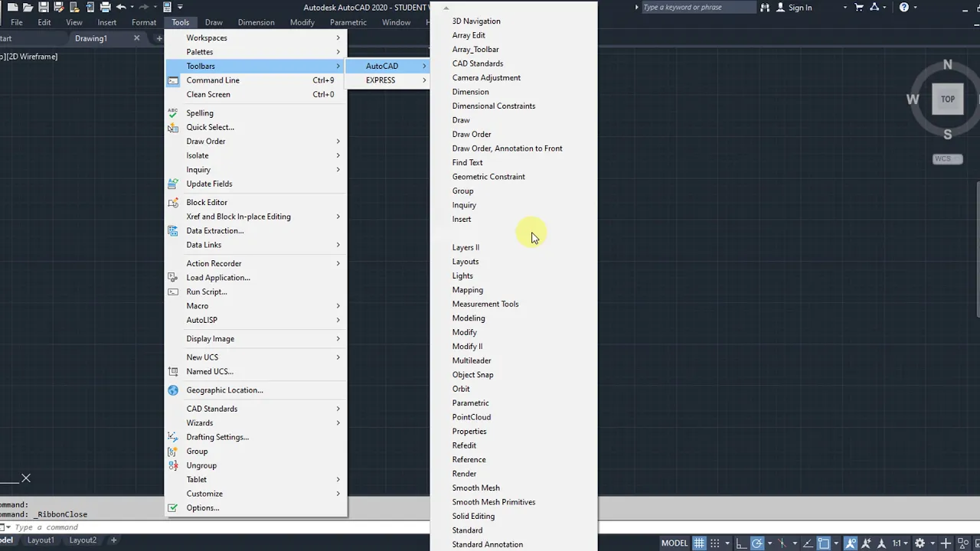Click the Save floppy disk icon

pyautogui.click(x=44, y=7)
